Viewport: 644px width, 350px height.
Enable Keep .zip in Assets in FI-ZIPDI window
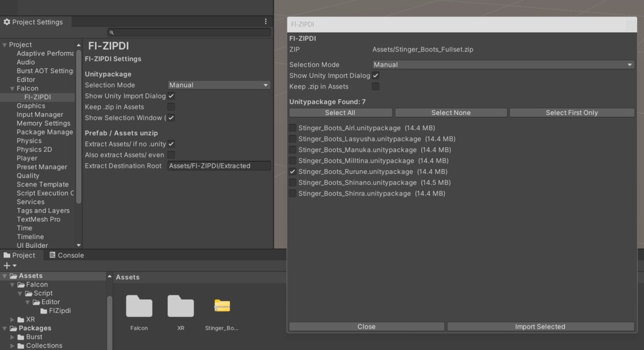click(375, 86)
